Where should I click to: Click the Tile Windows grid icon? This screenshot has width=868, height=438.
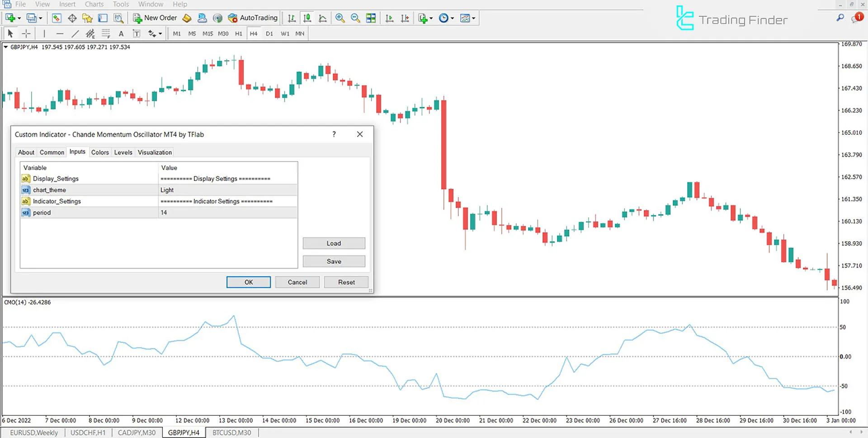click(371, 18)
